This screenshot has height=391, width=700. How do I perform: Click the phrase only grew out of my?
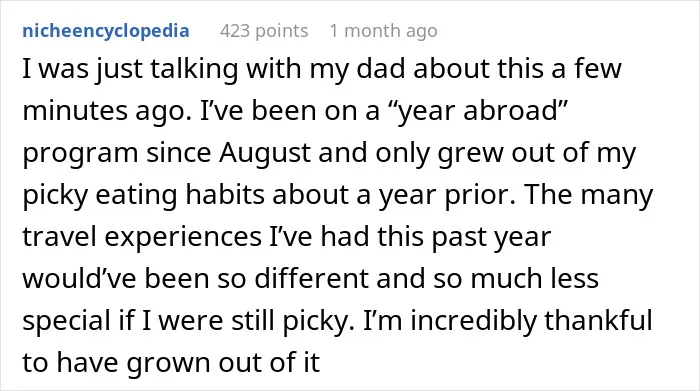point(505,153)
